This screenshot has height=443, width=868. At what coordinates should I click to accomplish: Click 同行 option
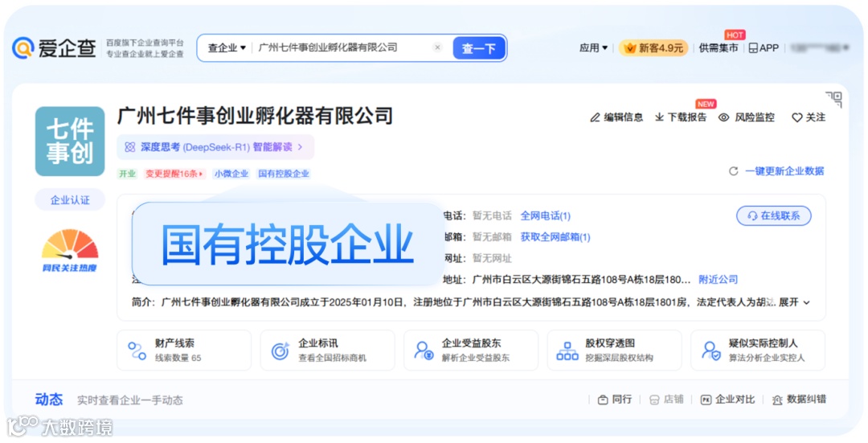pyautogui.click(x=615, y=400)
